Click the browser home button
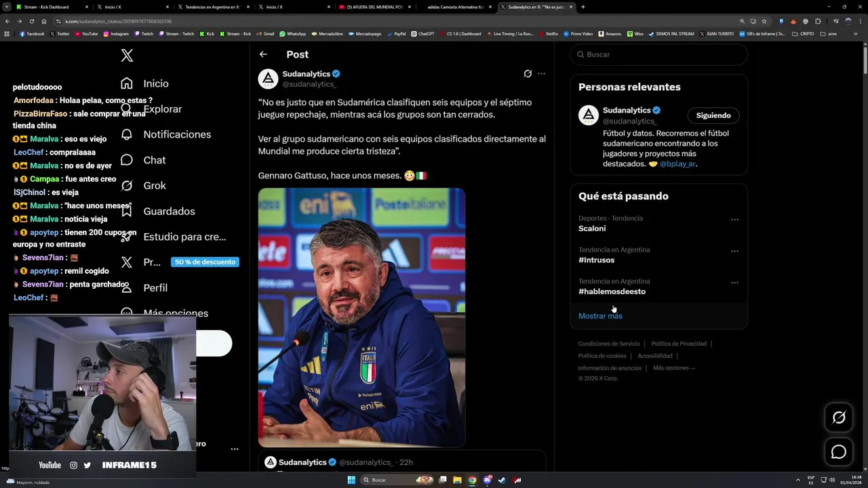The height and width of the screenshot is (488, 868). tap(44, 21)
